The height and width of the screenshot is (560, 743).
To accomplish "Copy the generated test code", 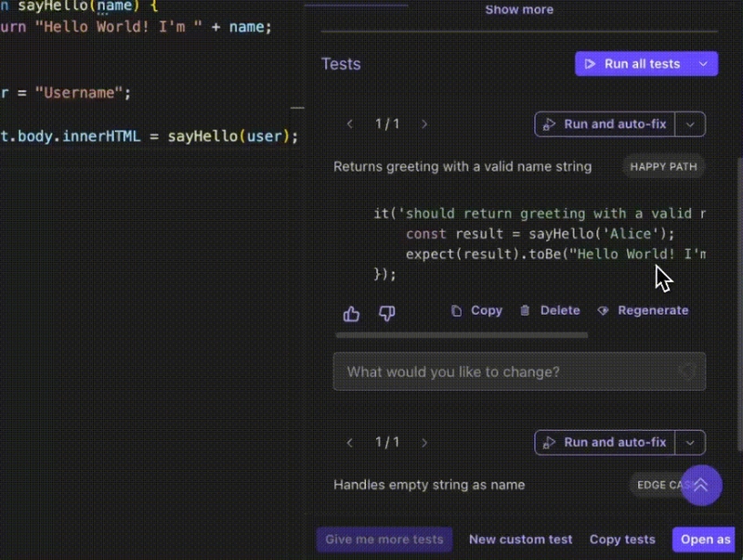I will [x=476, y=310].
